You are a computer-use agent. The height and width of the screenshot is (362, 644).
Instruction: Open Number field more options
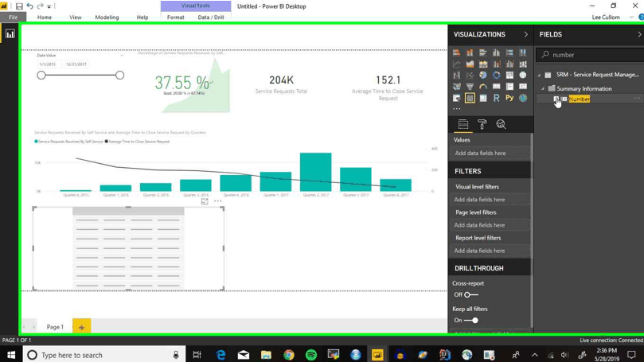coord(637,98)
